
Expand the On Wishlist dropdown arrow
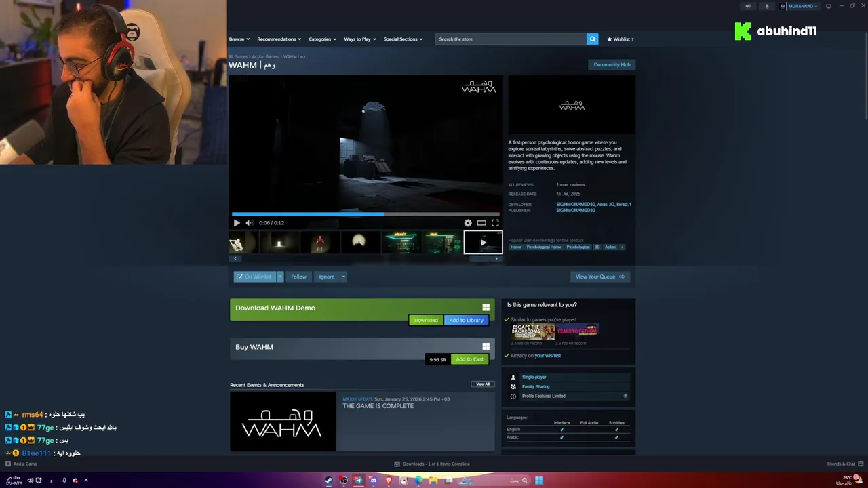click(x=280, y=277)
